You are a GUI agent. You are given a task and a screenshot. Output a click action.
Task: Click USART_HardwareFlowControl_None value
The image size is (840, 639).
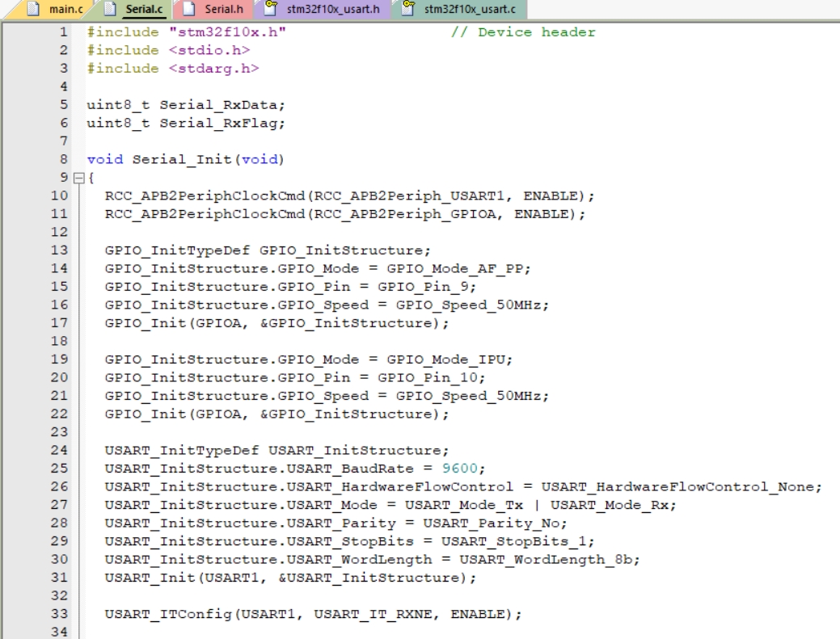coord(677,487)
